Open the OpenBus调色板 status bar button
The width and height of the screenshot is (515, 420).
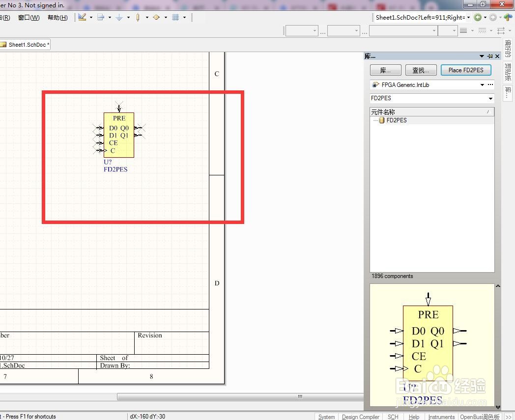point(480,417)
